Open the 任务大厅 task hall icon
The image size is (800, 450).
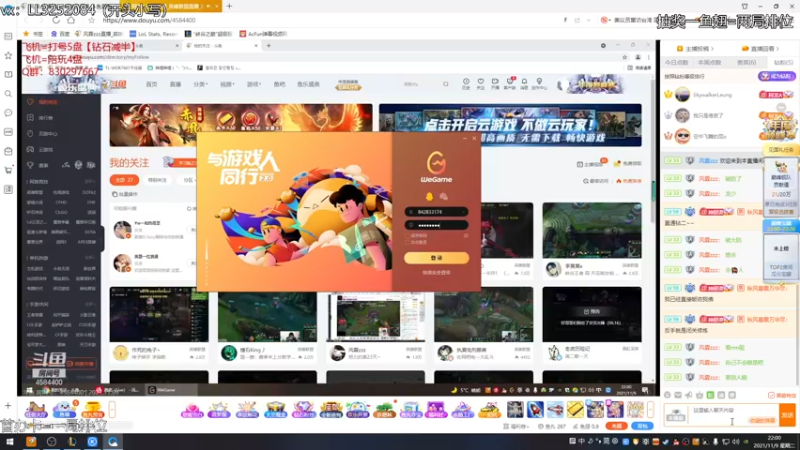36,409
